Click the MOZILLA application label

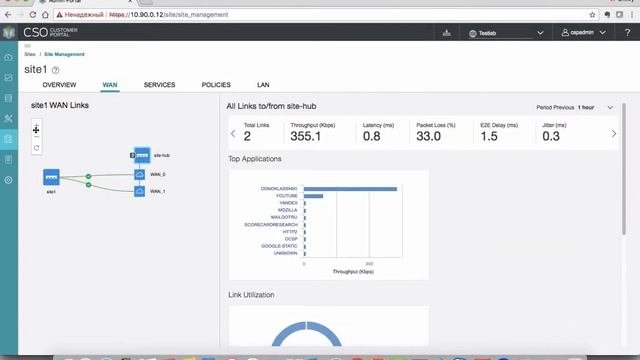[287, 210]
